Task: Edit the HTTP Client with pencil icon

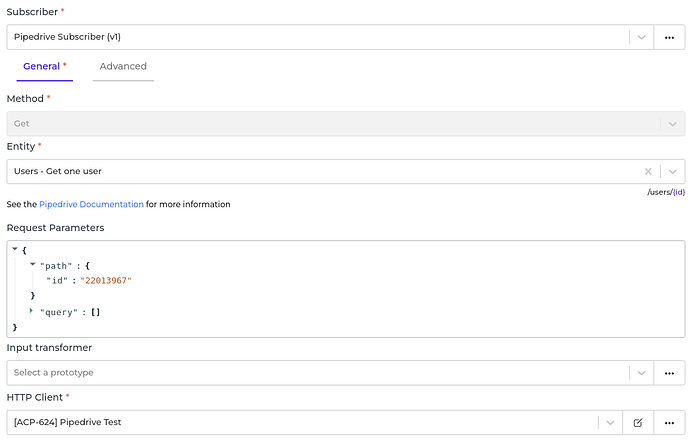Action: click(638, 423)
